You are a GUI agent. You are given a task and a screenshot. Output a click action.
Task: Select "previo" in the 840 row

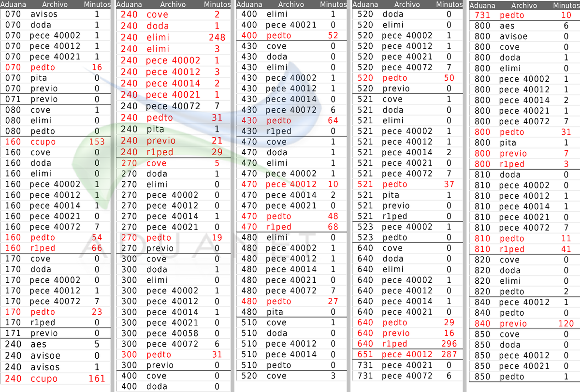pos(513,323)
